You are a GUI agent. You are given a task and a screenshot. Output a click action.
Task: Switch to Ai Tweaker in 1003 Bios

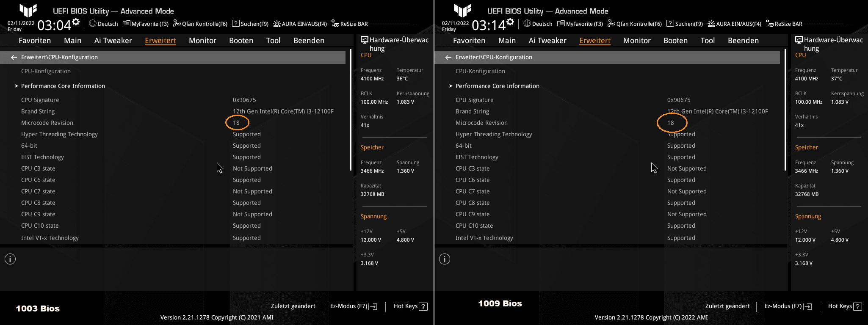click(x=113, y=41)
